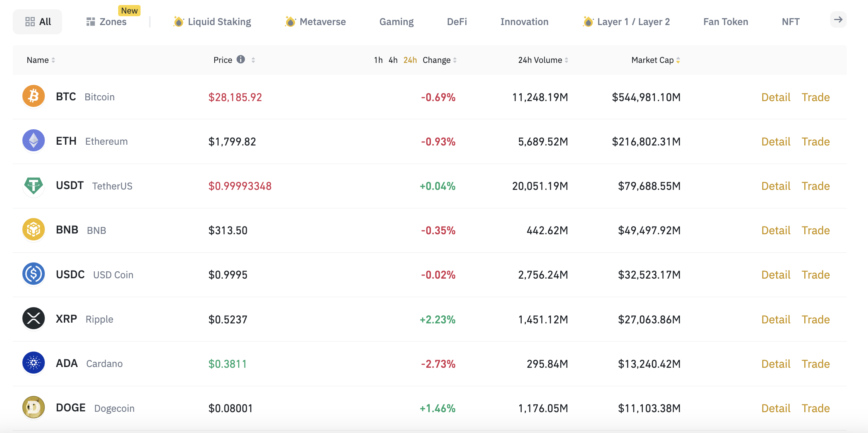Screen dimensions: 868x433
Task: Switch to the NFT category
Action: 790,22
